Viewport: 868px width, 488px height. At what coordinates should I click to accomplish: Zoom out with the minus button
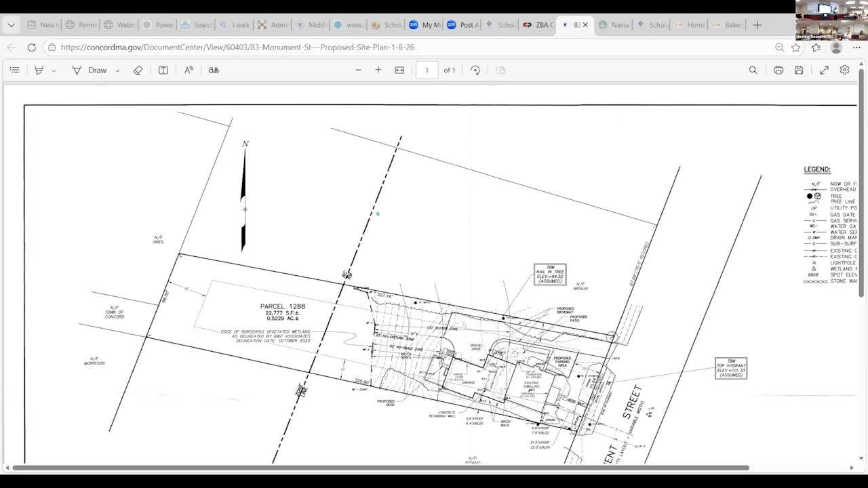pos(359,70)
